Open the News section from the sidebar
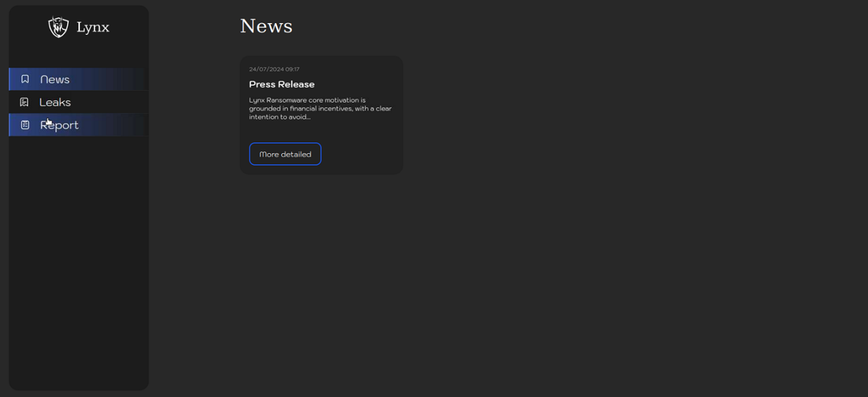Screen dimensions: 868x397 click(55, 80)
